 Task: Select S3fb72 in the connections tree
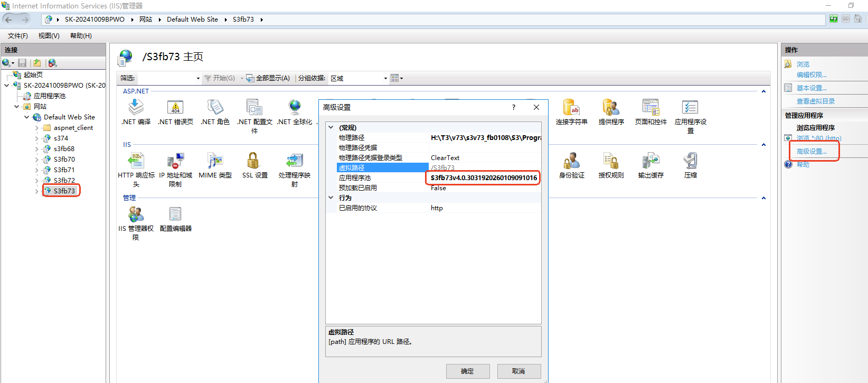coord(64,180)
